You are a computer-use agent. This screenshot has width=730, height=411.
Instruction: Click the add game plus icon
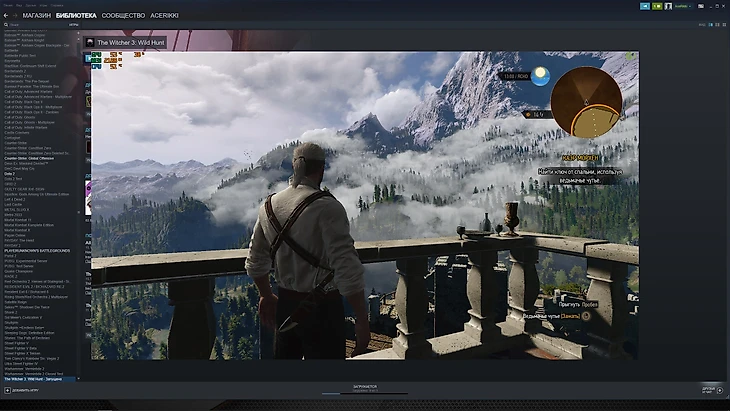pos(7,390)
